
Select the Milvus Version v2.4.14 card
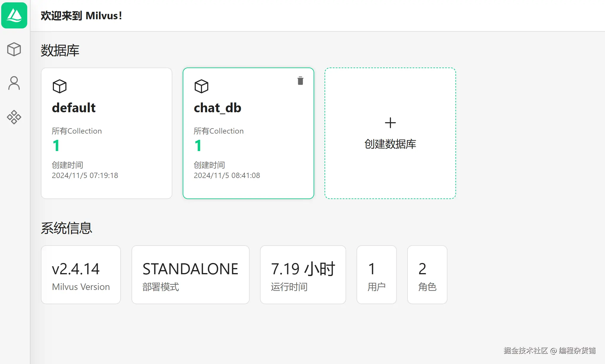tap(81, 275)
